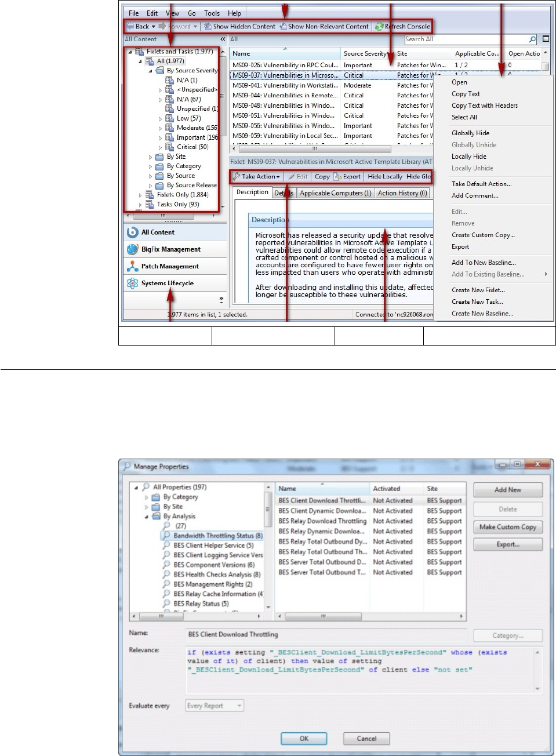Switch to the Action History tab
This screenshot has height=756, width=556.
point(402,193)
